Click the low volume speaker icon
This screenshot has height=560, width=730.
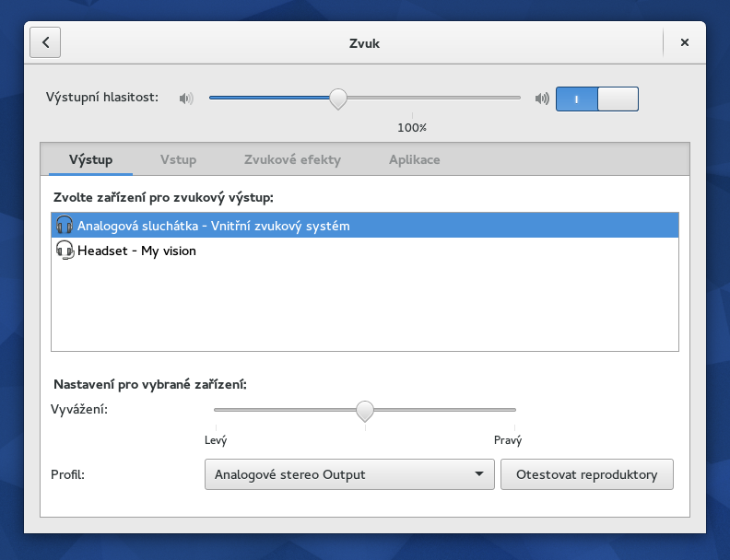(186, 99)
